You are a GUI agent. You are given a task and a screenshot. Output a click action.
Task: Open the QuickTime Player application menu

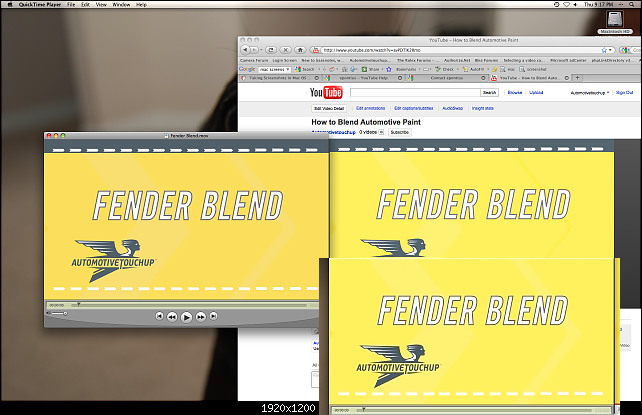40,5
